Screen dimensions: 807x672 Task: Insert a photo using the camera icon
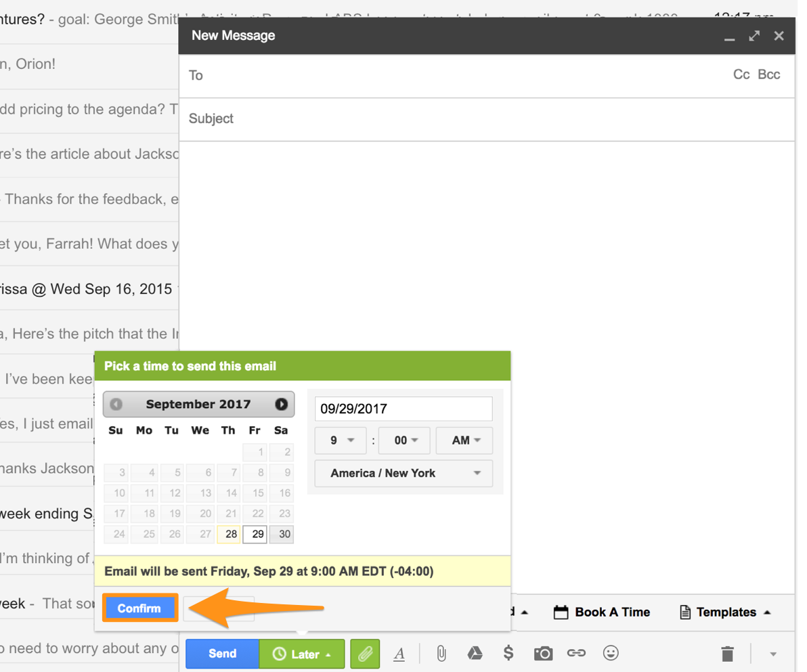pyautogui.click(x=544, y=654)
